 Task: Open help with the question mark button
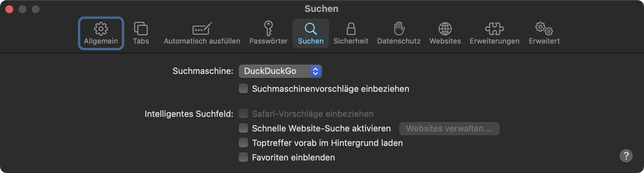(x=626, y=156)
